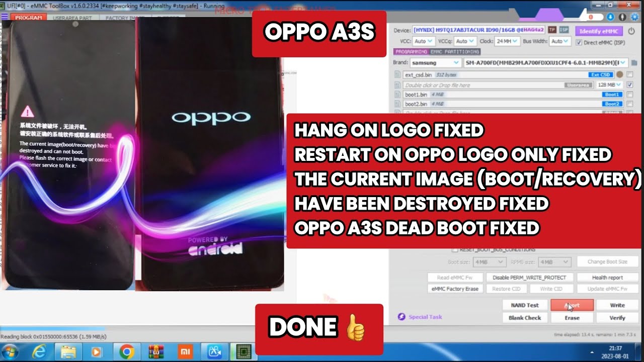Open the VCCq voltage dropdown
Viewport: 644px width, 362px height.
[465, 41]
